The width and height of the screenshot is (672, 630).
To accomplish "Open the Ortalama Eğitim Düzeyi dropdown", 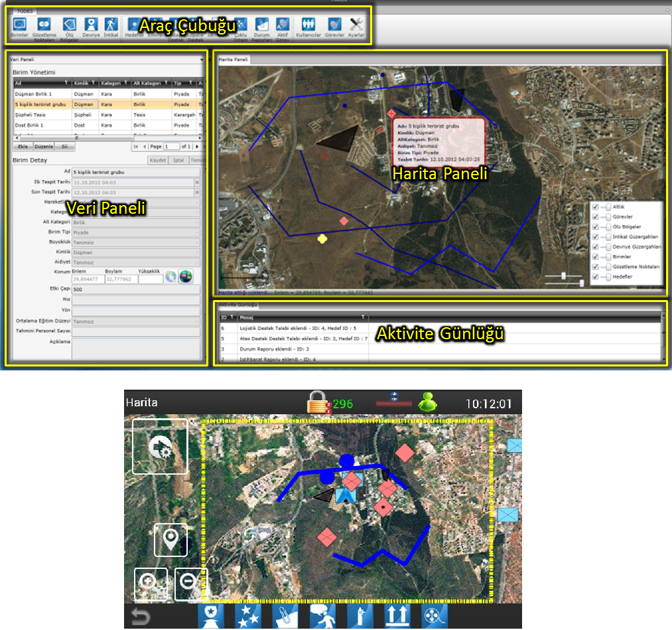I will pos(136,321).
